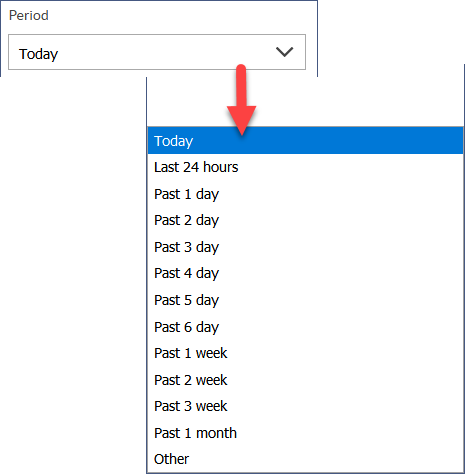The width and height of the screenshot is (465, 474).
Task: Choose Other at the list bottom
Action: (305, 459)
